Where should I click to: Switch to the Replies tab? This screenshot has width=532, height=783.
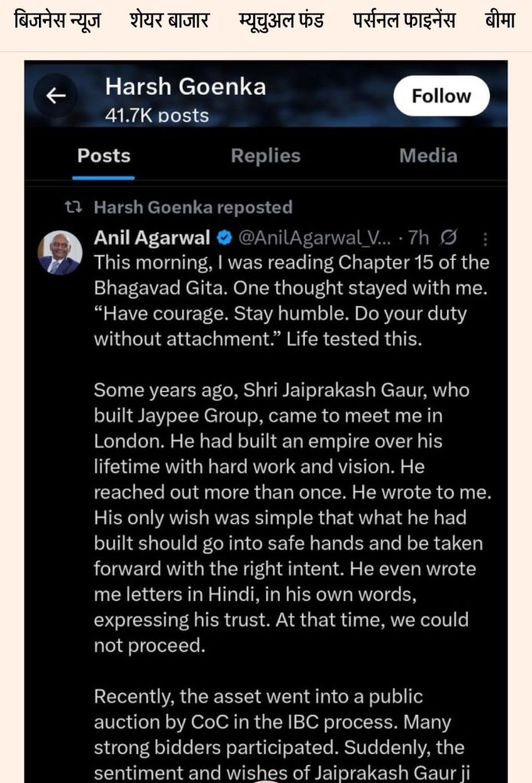click(265, 156)
